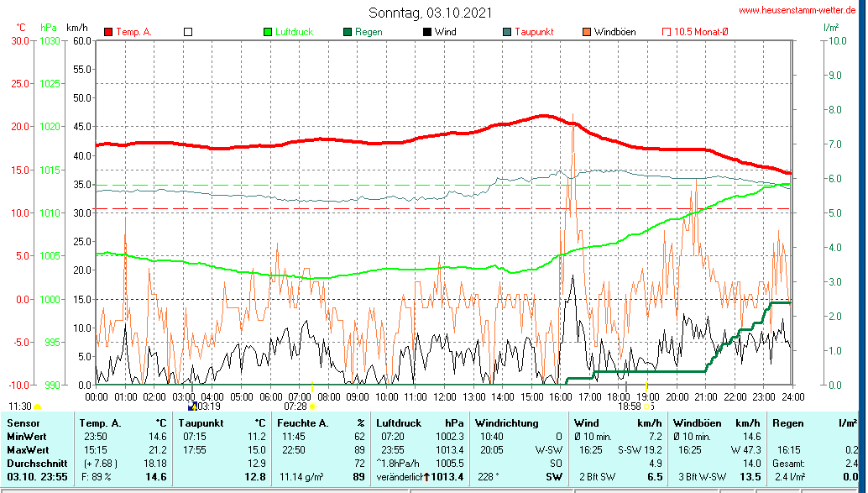
Task: Click the Sonntag, 03.10.2021 chart title
Action: pyautogui.click(x=430, y=13)
